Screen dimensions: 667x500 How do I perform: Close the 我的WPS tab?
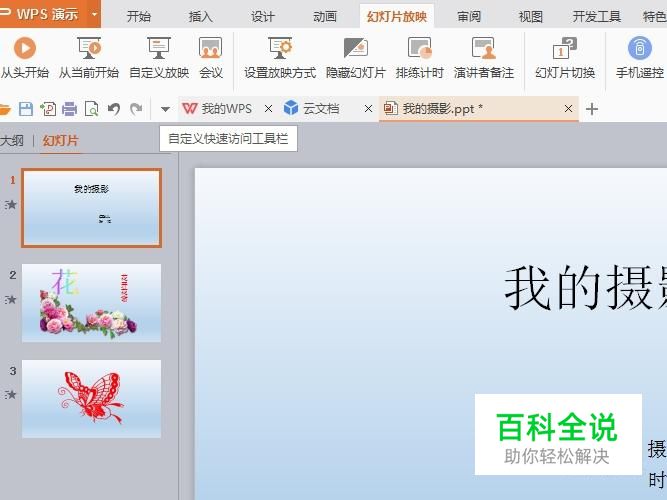268,109
